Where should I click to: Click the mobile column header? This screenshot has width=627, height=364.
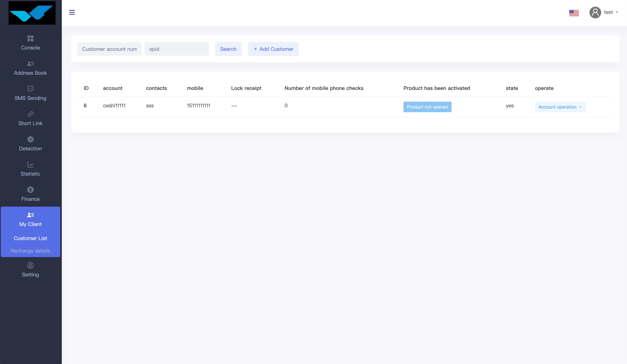195,88
